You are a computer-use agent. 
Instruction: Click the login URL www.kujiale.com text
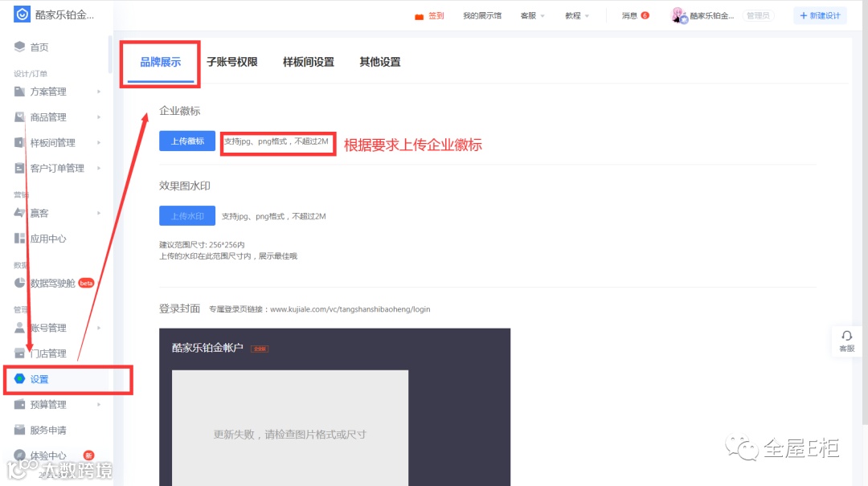(350, 308)
